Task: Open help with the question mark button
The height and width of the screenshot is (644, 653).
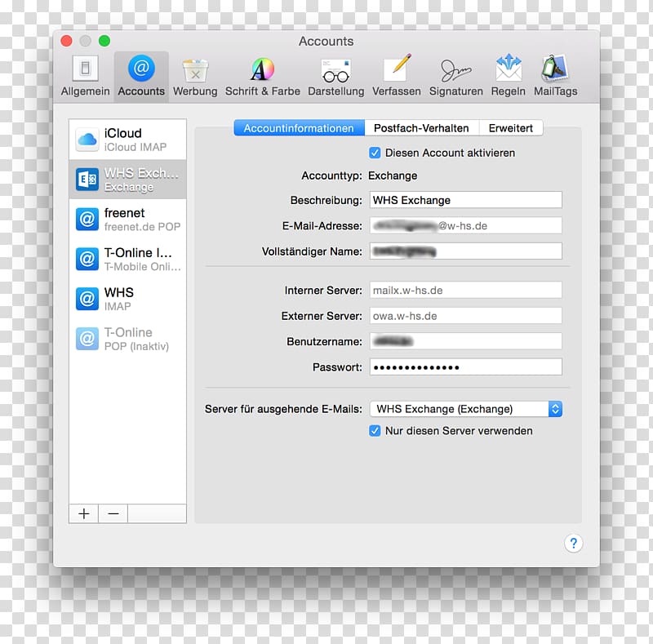Action: coord(574,543)
